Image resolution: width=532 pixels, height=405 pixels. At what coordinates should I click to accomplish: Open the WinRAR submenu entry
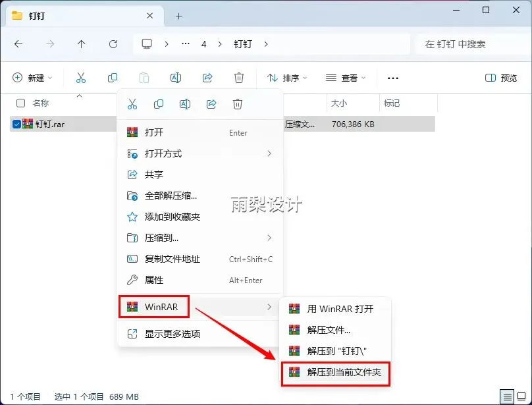point(200,307)
